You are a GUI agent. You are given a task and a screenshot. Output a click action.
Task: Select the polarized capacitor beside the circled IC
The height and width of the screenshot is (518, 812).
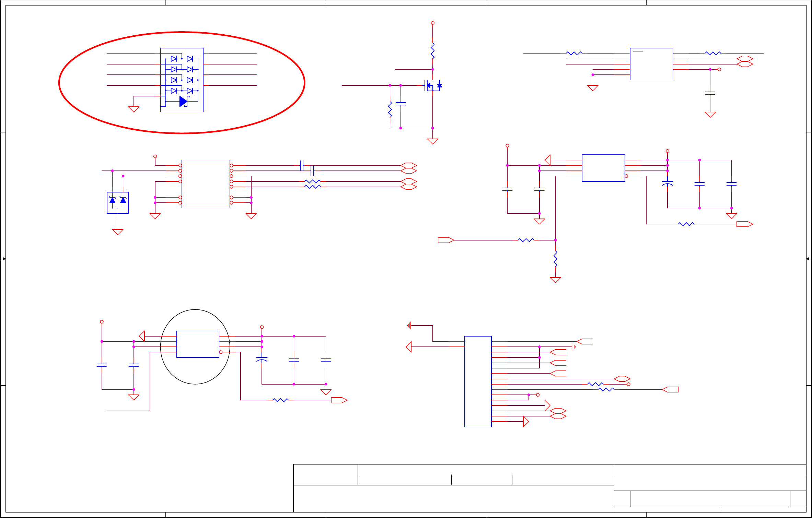(x=262, y=360)
